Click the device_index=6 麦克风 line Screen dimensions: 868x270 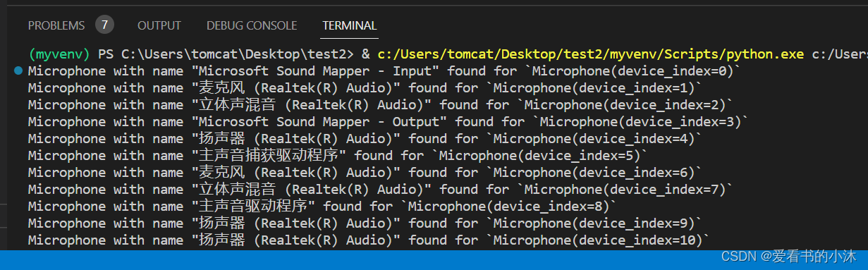[365, 173]
